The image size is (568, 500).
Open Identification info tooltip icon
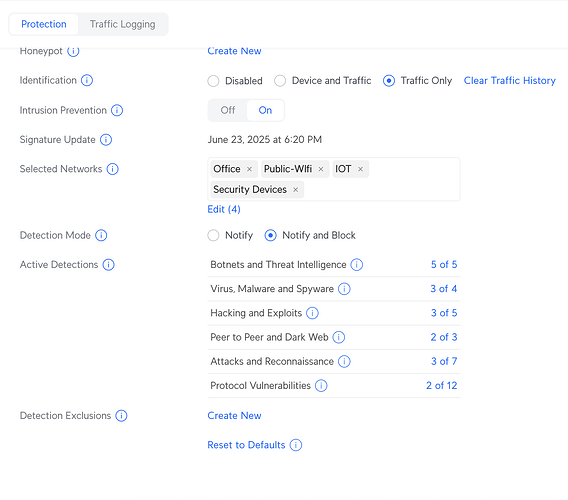click(x=87, y=80)
